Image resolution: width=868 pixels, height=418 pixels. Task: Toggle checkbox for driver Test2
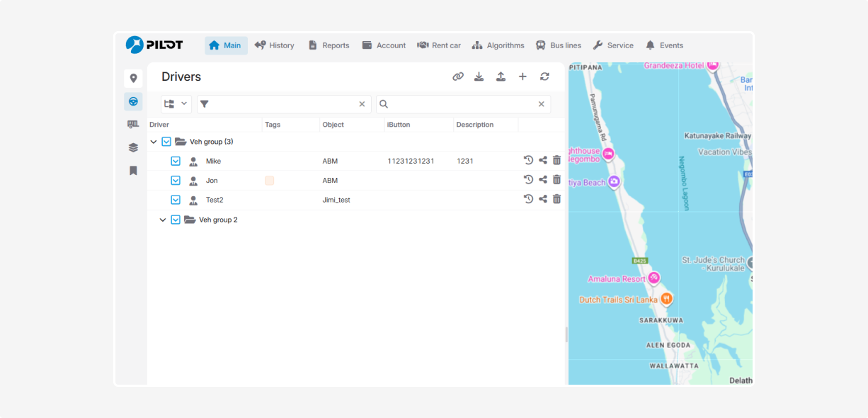pos(176,200)
